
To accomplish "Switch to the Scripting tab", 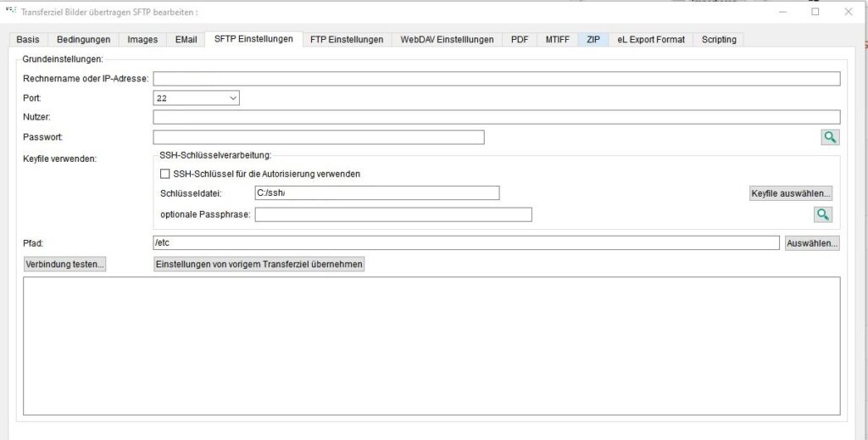I will [x=719, y=39].
